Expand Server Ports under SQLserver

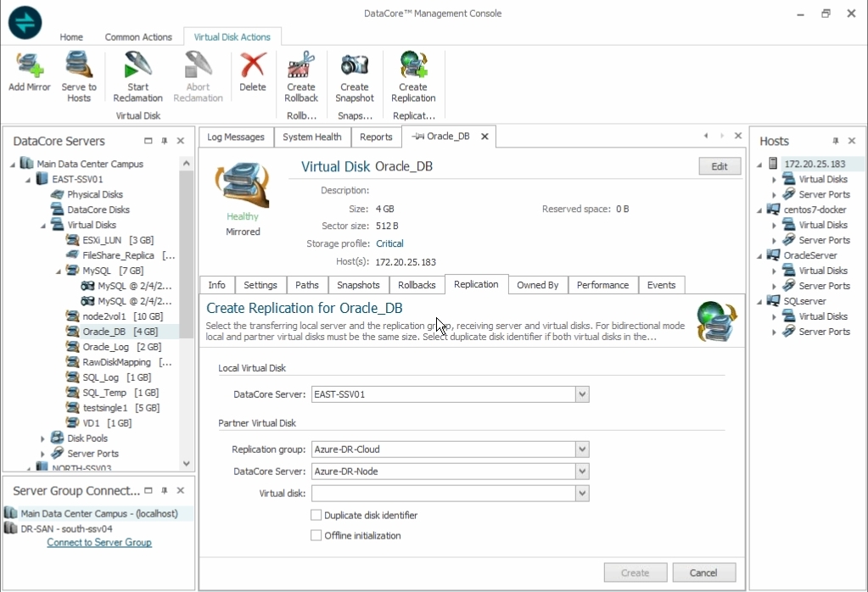click(x=774, y=332)
